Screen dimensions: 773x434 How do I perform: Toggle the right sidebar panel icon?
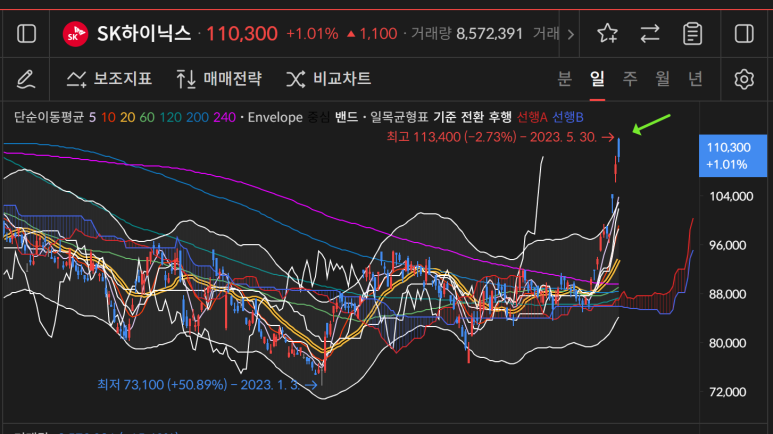click(x=744, y=34)
